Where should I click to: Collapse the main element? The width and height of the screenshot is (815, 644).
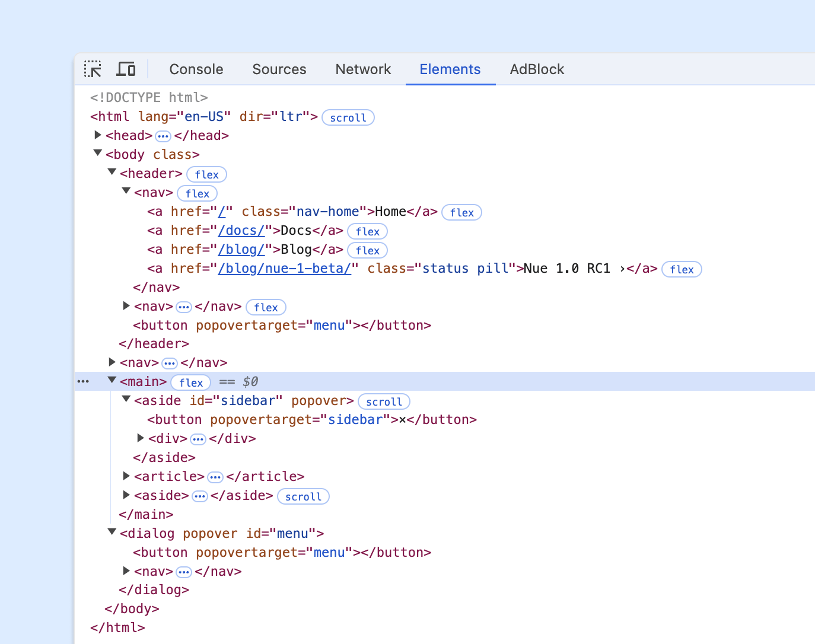112,381
